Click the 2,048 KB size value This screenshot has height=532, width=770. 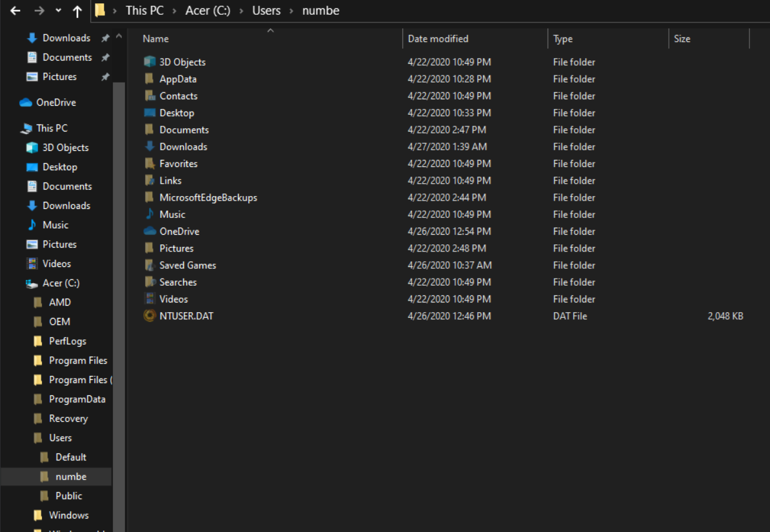click(726, 316)
